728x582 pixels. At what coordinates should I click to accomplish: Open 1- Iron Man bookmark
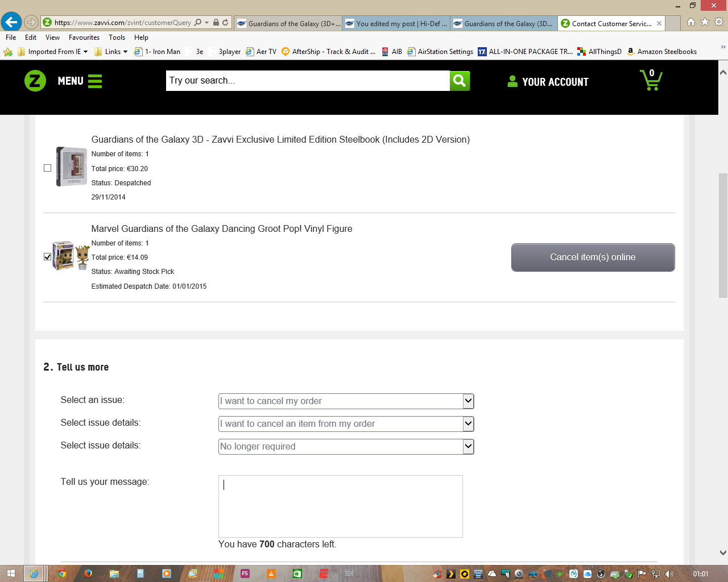pos(157,52)
